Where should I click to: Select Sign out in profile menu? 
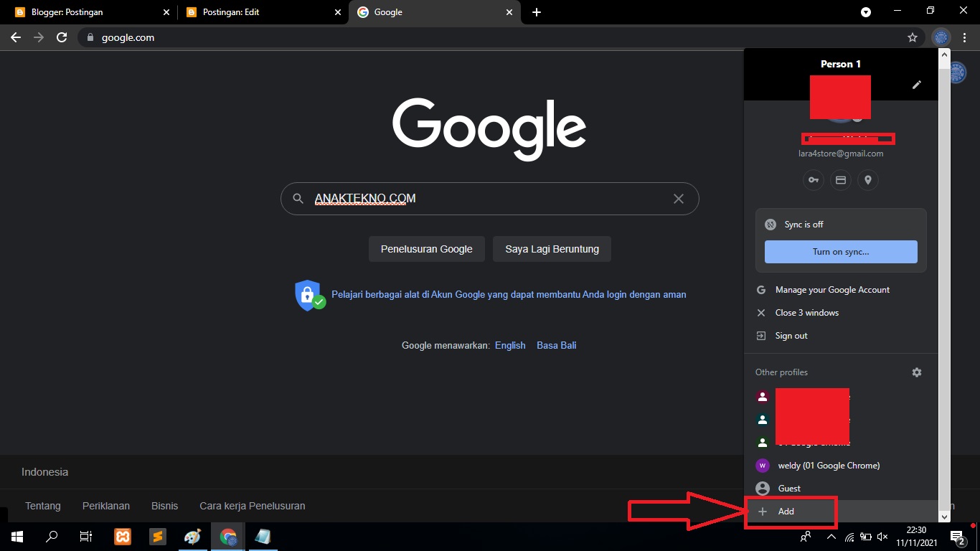click(x=841, y=336)
